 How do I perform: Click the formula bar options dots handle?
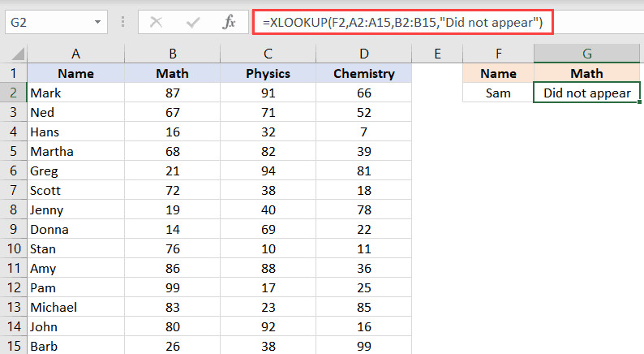point(122,22)
